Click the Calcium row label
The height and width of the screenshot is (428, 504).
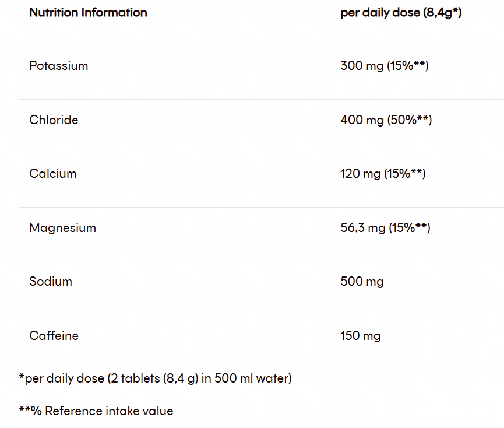click(52, 174)
